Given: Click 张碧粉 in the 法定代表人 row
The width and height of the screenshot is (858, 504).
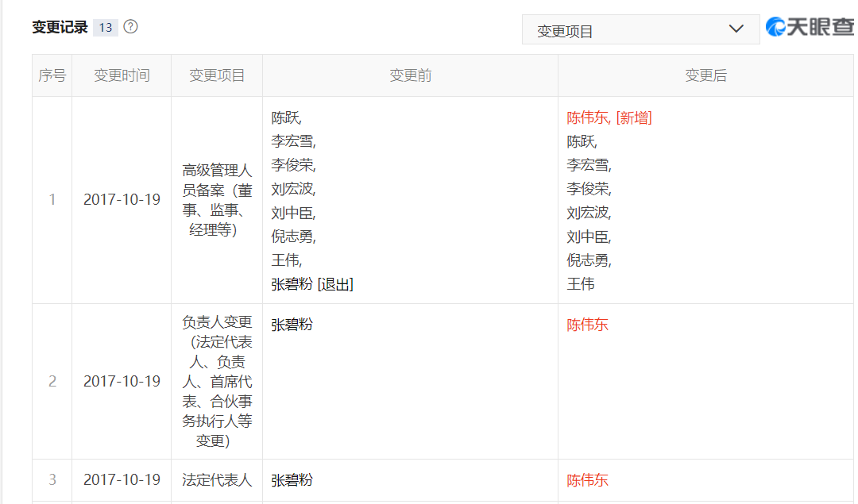Looking at the screenshot, I should tap(292, 480).
